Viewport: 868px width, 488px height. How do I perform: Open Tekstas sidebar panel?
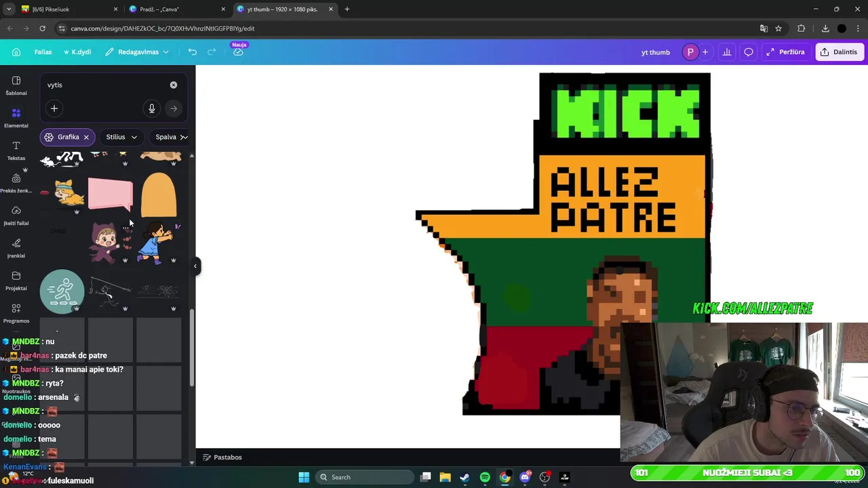pyautogui.click(x=16, y=150)
